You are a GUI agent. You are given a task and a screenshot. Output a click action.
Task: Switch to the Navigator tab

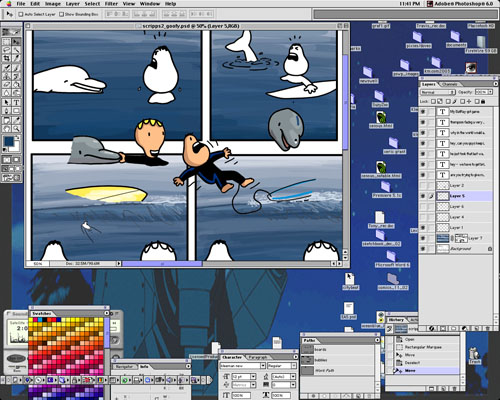click(x=124, y=366)
